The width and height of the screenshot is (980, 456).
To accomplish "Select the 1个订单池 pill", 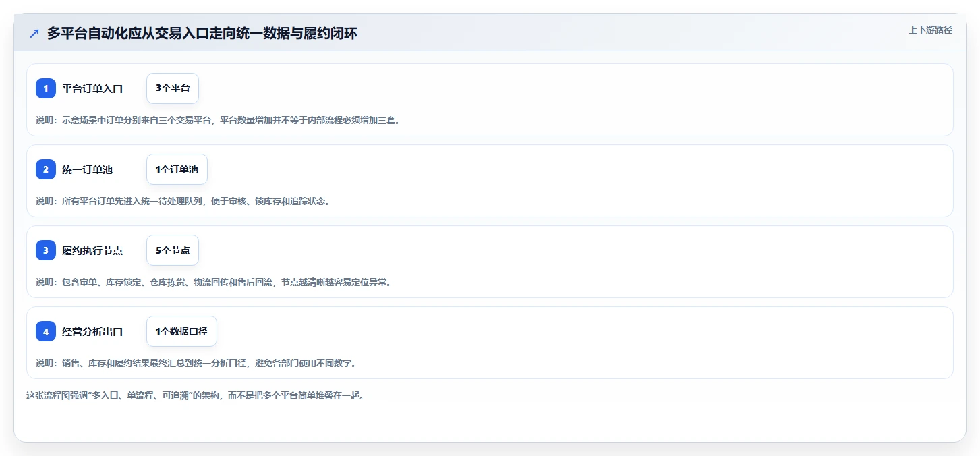I will click(x=177, y=169).
